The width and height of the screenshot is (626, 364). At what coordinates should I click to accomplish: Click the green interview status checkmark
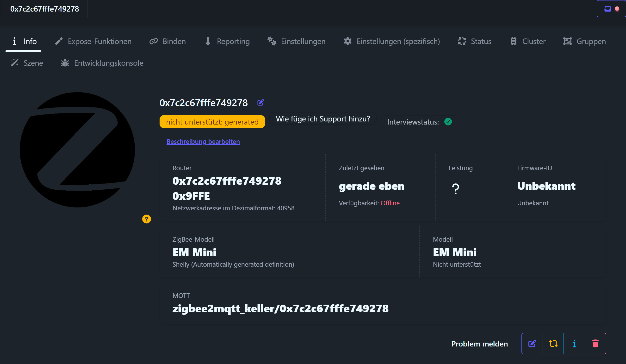(448, 122)
